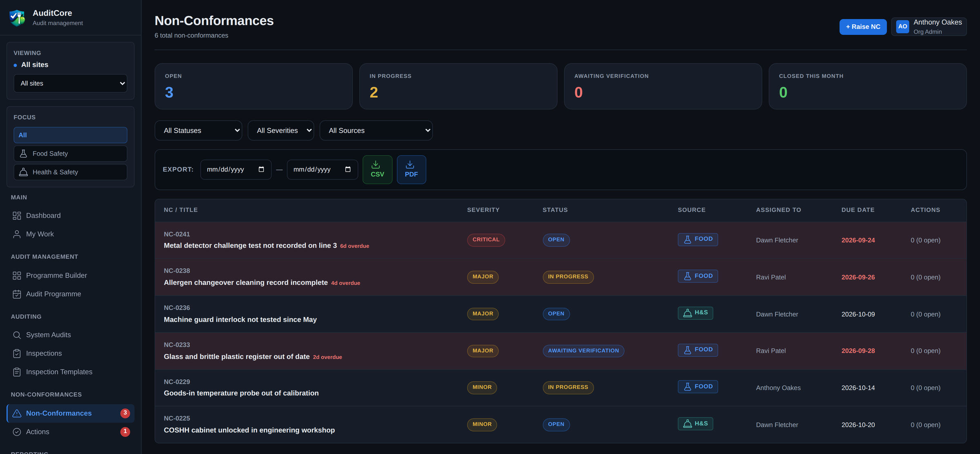This screenshot has height=454, width=980.
Task: Select Food Safety focus filter
Action: point(70,154)
